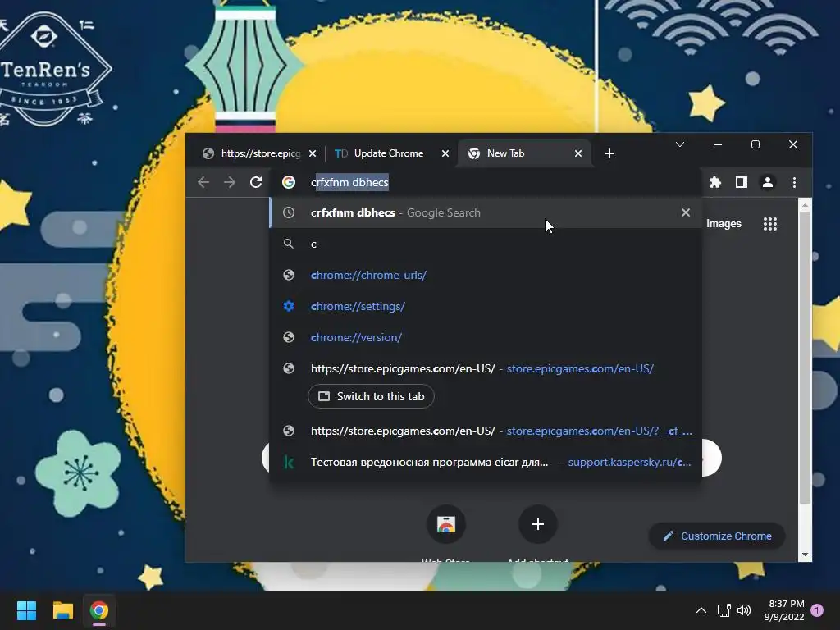This screenshot has height=630, width=840.
Task: Click the Google logo in the address bar
Action: (x=289, y=182)
